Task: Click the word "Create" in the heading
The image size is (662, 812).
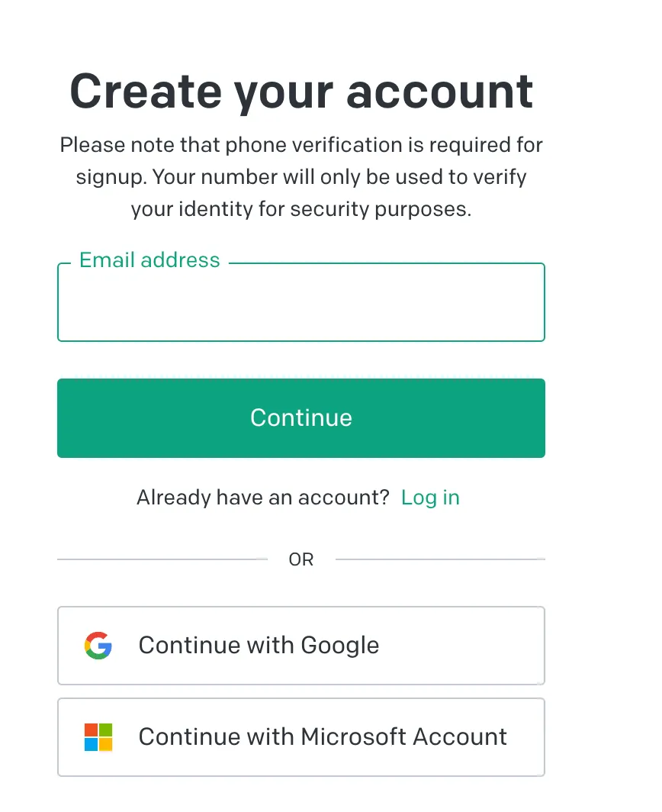Action: pos(146,92)
